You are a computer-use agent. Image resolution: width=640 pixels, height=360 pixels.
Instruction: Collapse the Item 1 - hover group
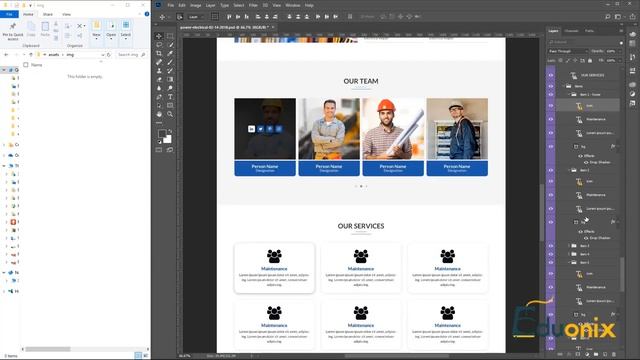[569, 95]
